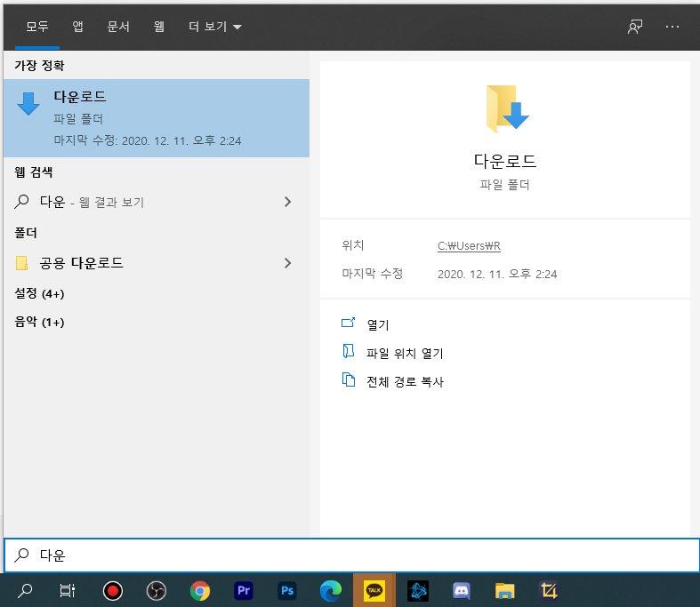Open the C:\Users\R location link

click(x=469, y=246)
